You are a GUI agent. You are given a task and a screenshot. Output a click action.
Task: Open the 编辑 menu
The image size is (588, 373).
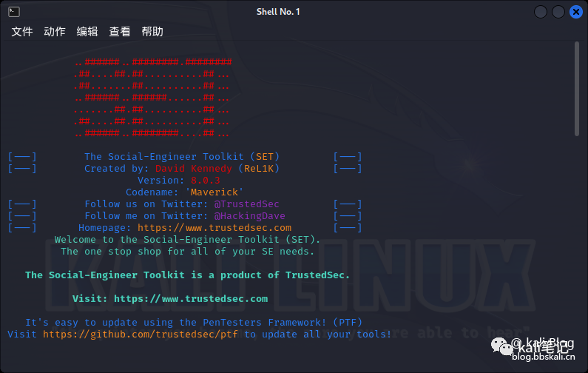point(87,32)
